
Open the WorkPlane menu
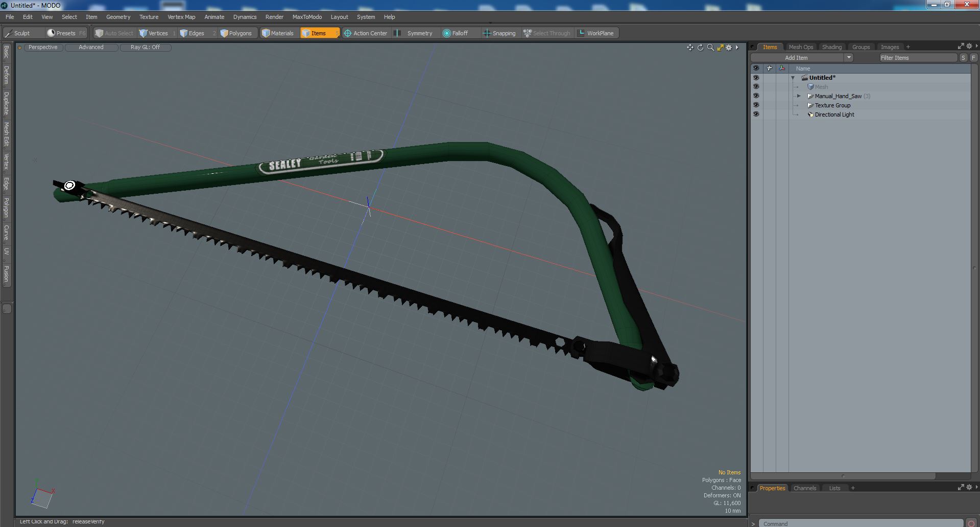pos(596,33)
